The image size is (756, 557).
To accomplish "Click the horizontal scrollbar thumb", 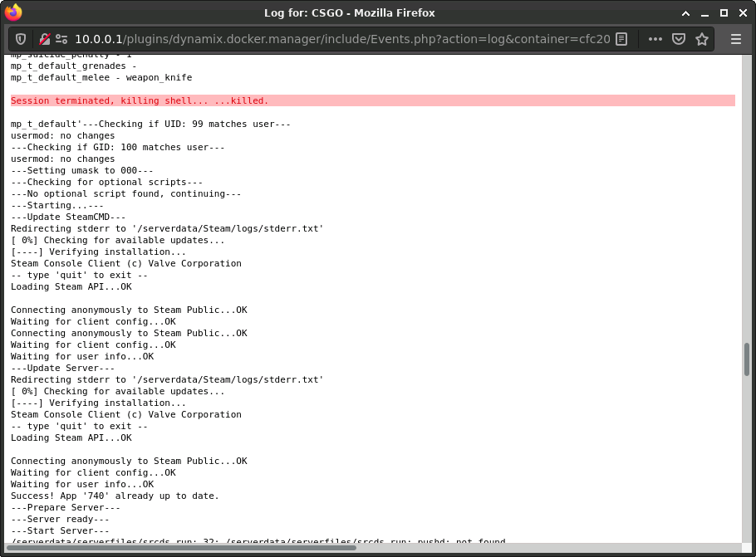I will click(x=181, y=548).
